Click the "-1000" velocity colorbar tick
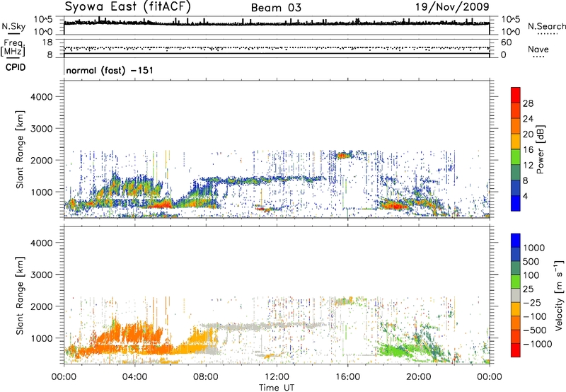Viewport: 566px width, 392px height. point(537,344)
